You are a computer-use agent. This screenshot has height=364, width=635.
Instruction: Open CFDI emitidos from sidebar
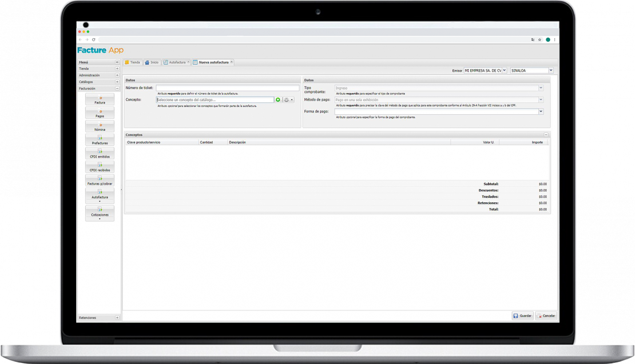(100, 154)
